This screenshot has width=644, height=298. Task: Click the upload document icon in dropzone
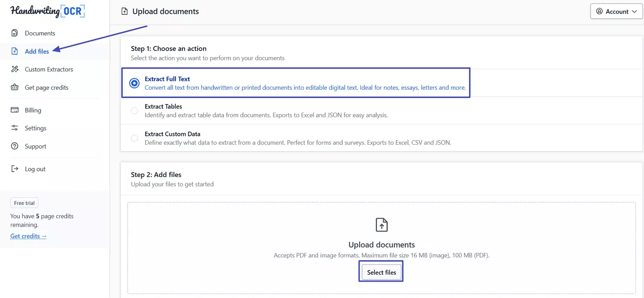[381, 225]
